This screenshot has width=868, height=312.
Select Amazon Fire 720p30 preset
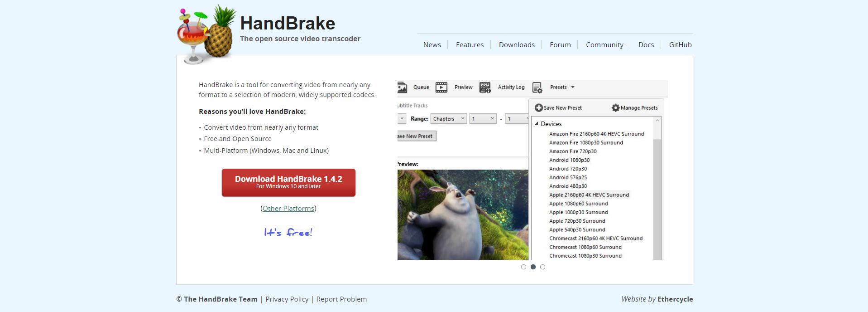573,151
